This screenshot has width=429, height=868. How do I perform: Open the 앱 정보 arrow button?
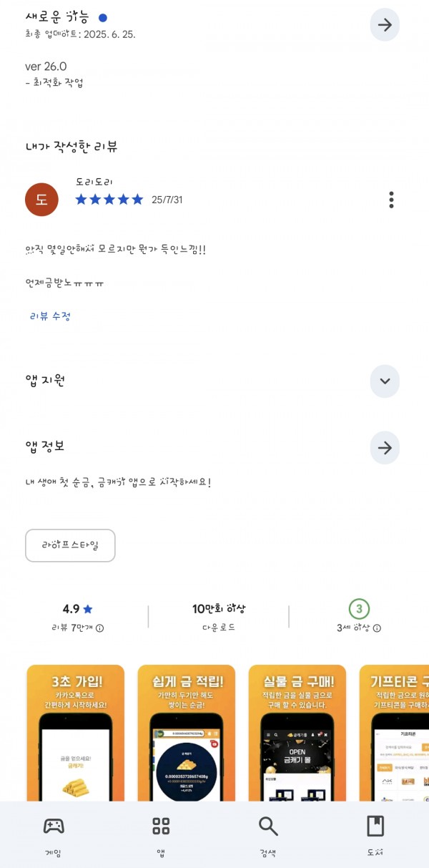(x=385, y=448)
